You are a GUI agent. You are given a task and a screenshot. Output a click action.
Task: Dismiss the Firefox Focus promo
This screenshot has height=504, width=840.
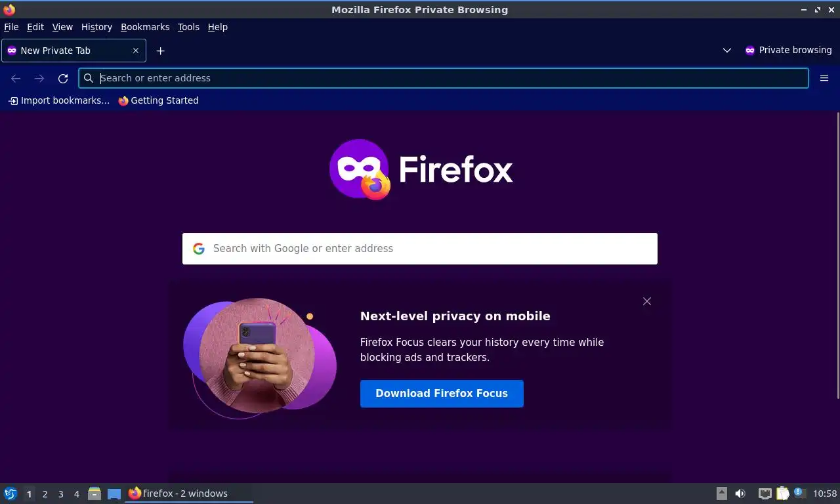click(647, 301)
